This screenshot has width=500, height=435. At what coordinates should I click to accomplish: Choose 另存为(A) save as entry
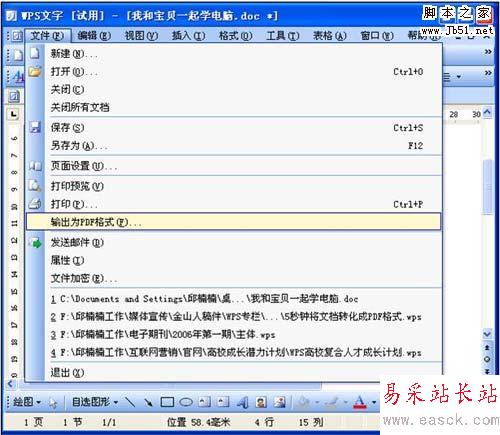(233, 145)
